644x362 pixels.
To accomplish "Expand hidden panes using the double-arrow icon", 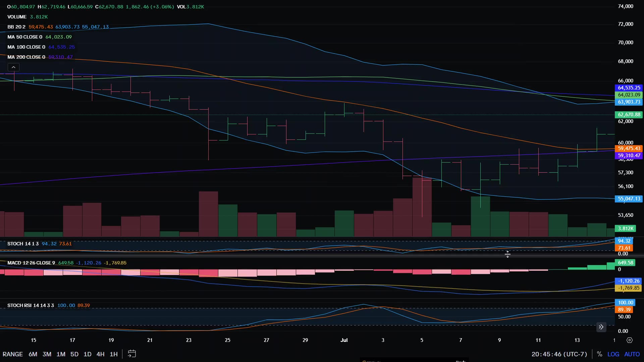I will point(601,326).
